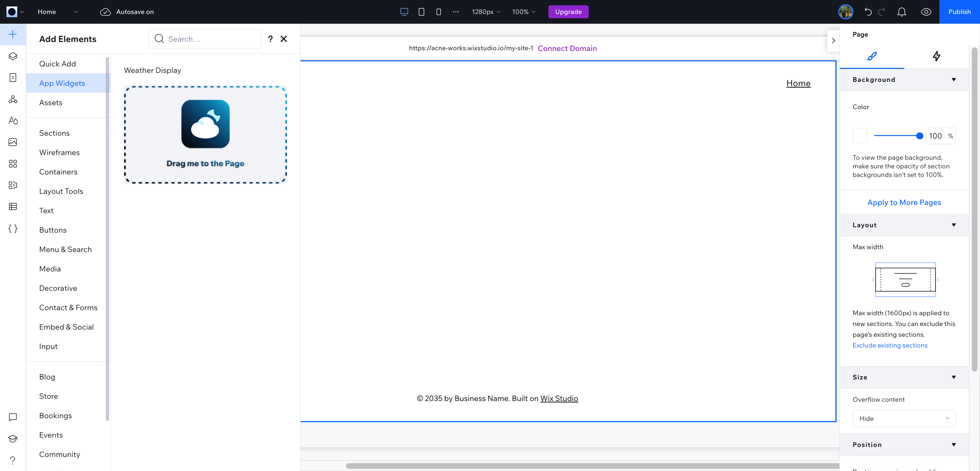Open the Site Structure icon in sidebar
Screen dimensions: 980x471
[x=13, y=99]
